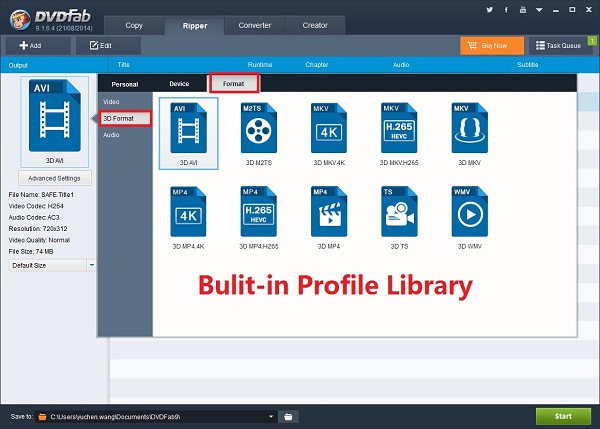Click the current 3D AVI output profile thumbnail

click(x=55, y=122)
